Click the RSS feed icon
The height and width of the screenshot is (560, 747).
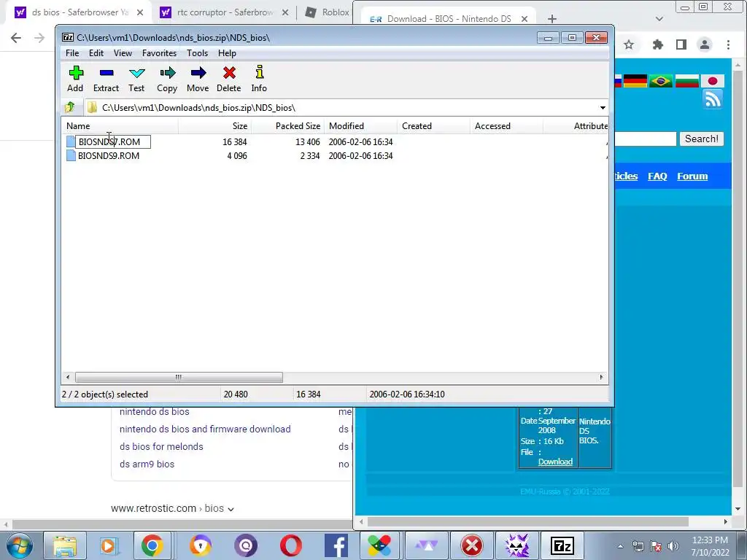tap(712, 99)
